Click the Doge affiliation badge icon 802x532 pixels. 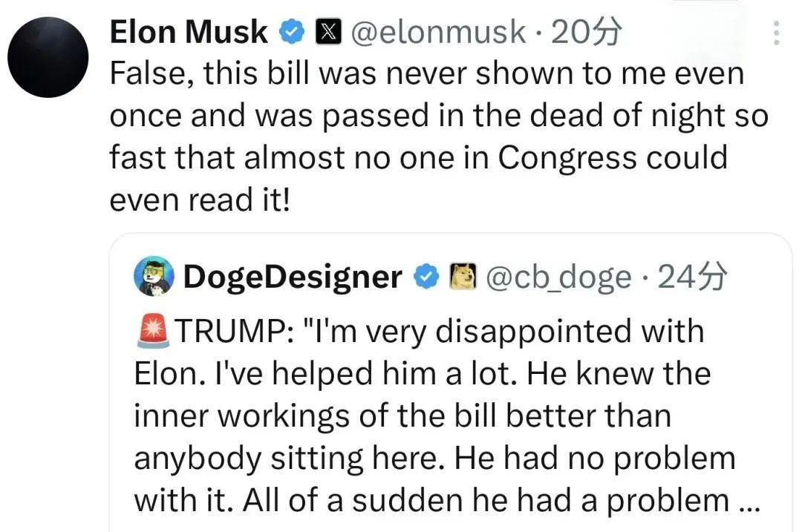point(463,277)
